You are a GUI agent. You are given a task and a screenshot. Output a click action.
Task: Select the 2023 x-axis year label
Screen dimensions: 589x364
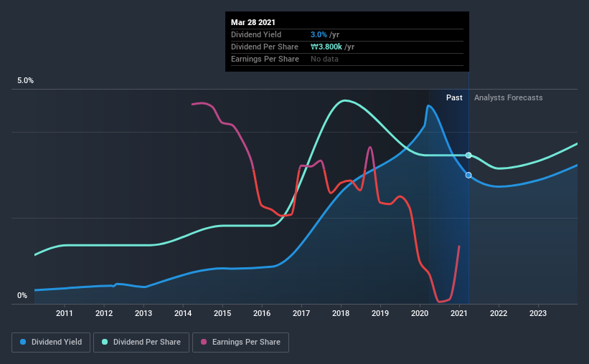point(538,313)
